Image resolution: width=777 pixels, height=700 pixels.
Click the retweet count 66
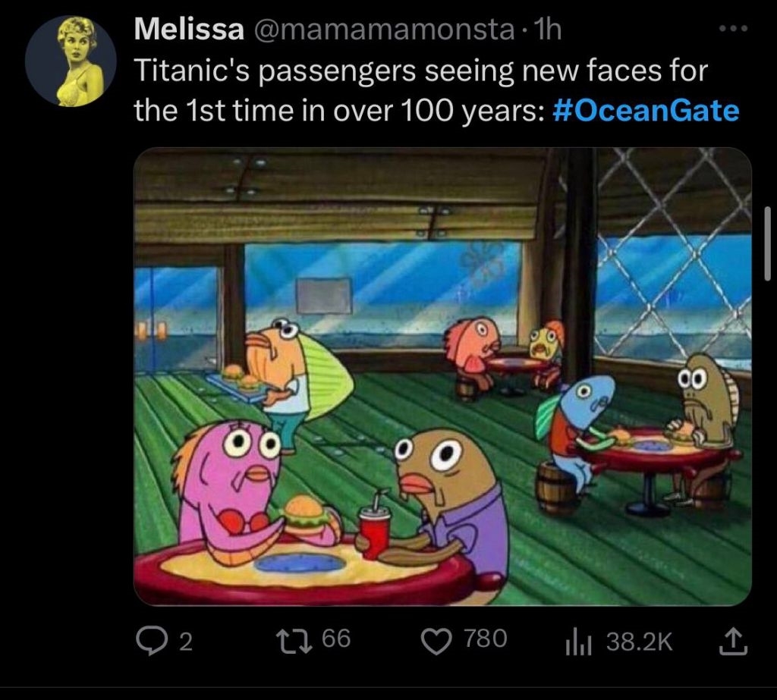coord(336,639)
